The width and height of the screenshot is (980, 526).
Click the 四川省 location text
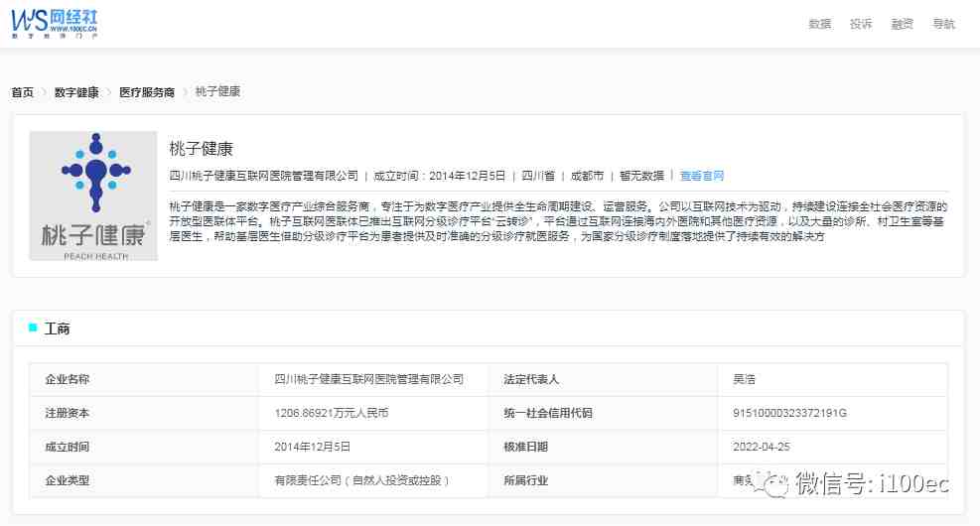[x=538, y=176]
